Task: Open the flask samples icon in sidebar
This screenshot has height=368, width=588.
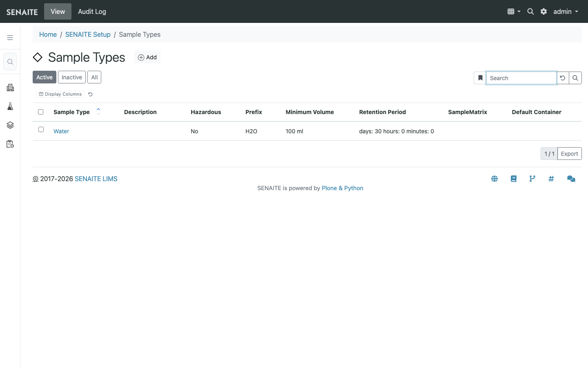Action: pyautogui.click(x=10, y=106)
